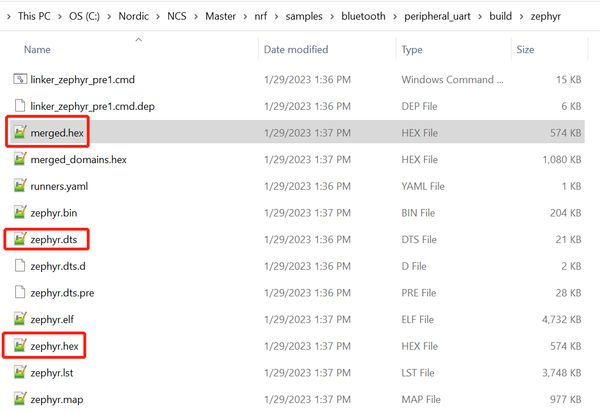Image resolution: width=600 pixels, height=413 pixels.
Task: Go to the Nordic breadcrumb folder
Action: point(134,16)
